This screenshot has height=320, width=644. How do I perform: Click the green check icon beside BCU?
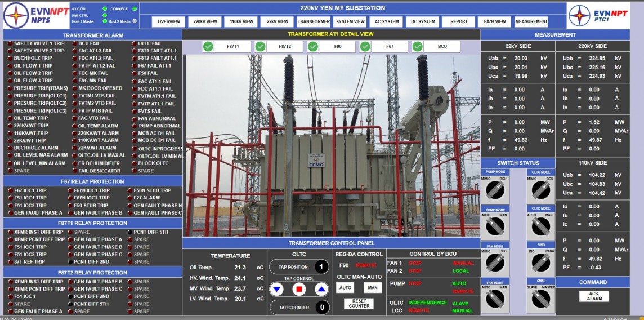[417, 46]
